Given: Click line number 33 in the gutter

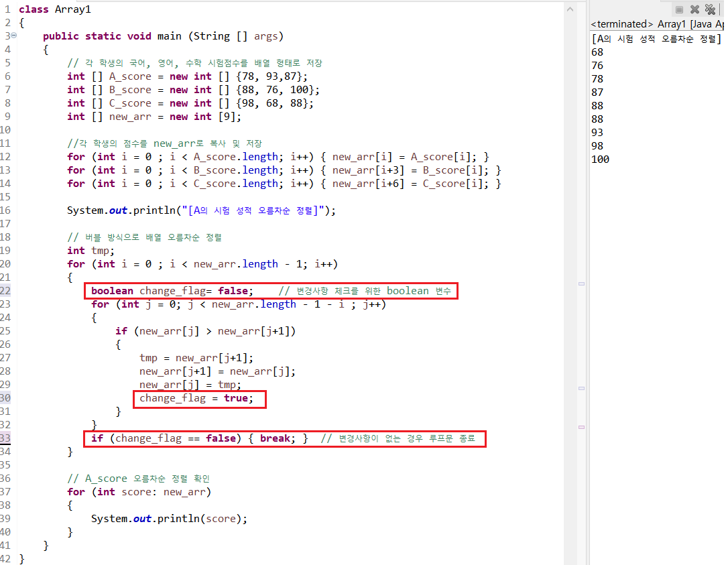Looking at the screenshot, I should pyautogui.click(x=5, y=438).
